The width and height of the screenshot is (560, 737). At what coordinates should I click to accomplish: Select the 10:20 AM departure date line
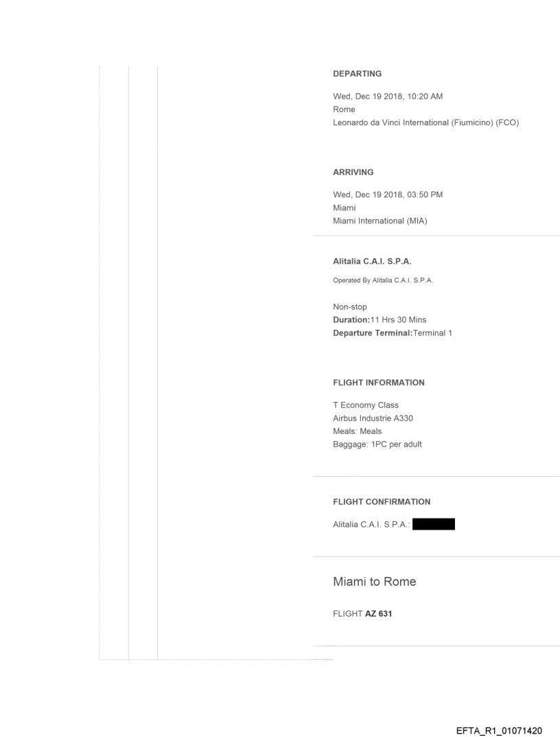[388, 96]
